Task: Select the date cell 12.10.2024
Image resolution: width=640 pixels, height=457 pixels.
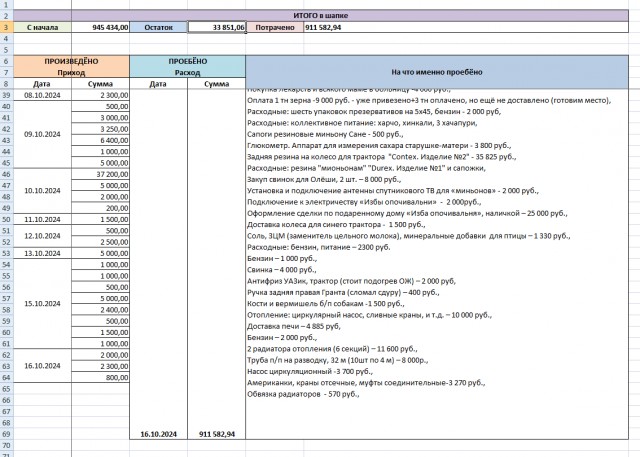Action: pos(42,236)
